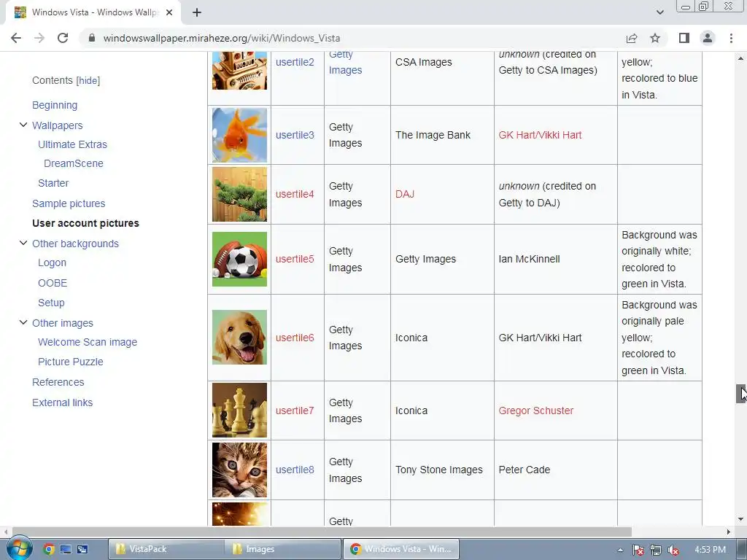The image size is (747, 560).
Task: Open the browser side panel
Action: click(x=684, y=38)
